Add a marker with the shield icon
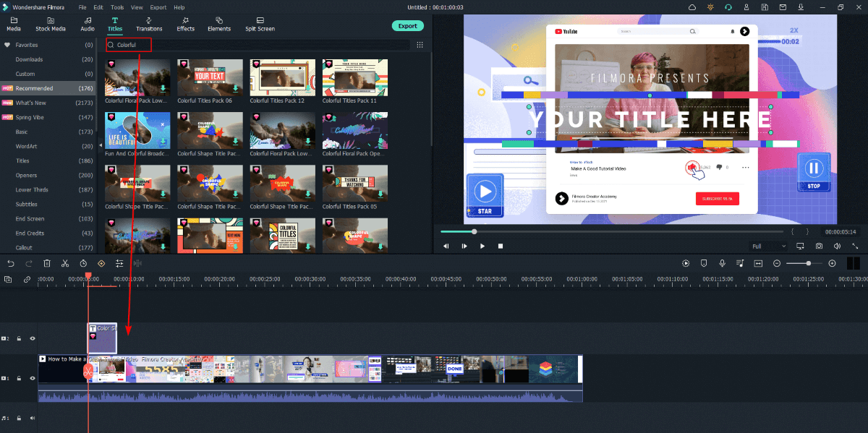 pos(704,264)
